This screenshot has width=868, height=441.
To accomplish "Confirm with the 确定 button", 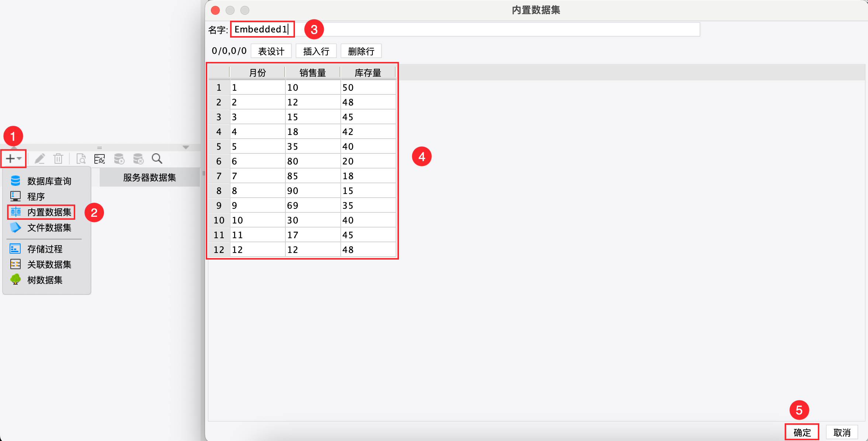I will 802,432.
